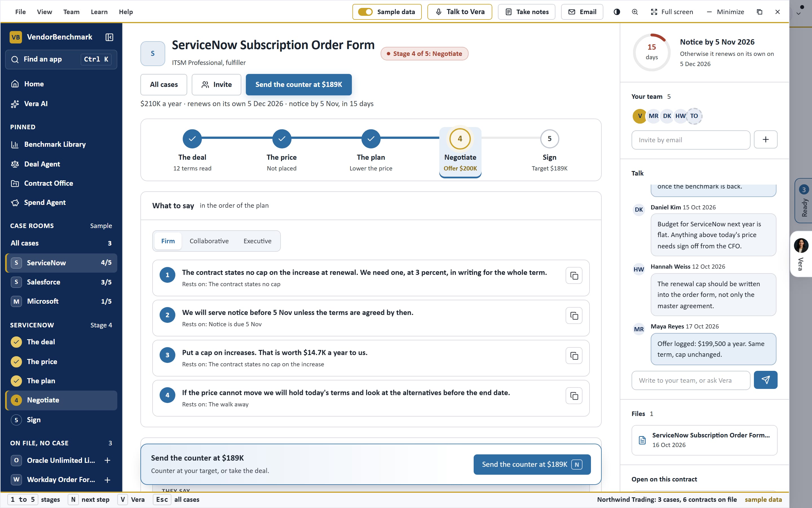
Task: Open the File menu
Action: click(x=21, y=12)
